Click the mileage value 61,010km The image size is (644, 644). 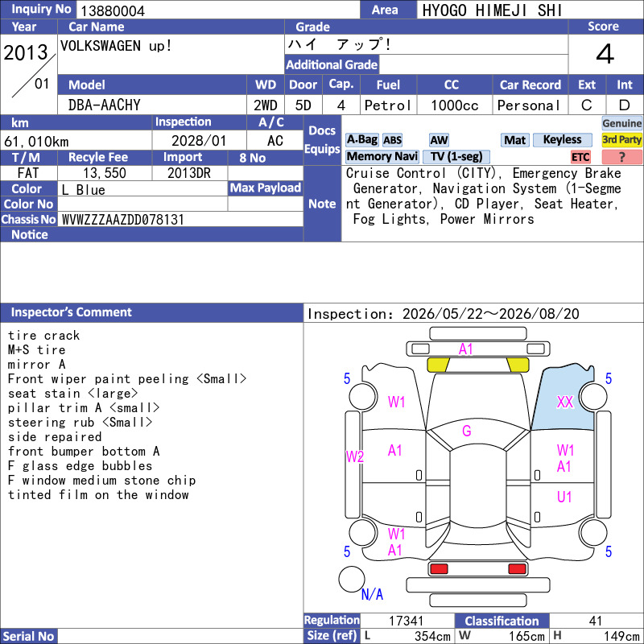click(36, 142)
